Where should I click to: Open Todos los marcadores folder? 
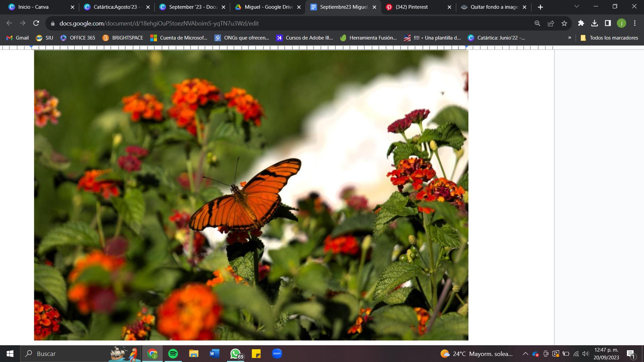coord(609,38)
